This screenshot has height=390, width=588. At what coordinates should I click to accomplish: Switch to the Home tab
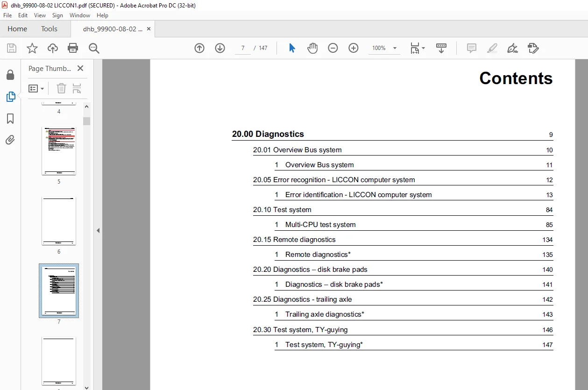tap(17, 28)
